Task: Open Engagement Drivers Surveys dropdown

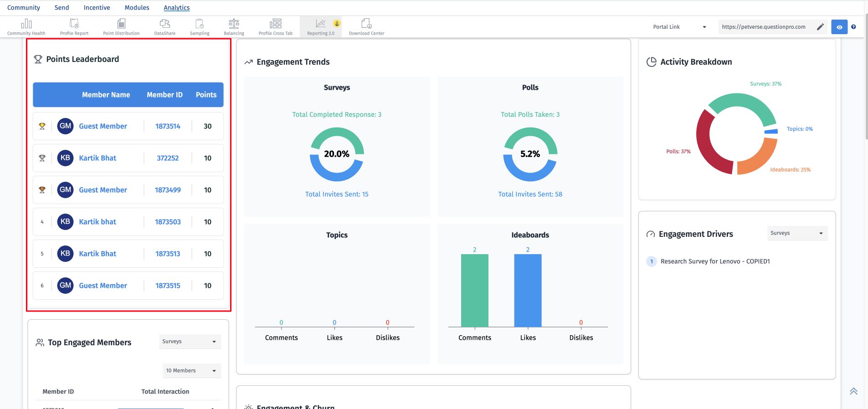Action: pyautogui.click(x=797, y=233)
